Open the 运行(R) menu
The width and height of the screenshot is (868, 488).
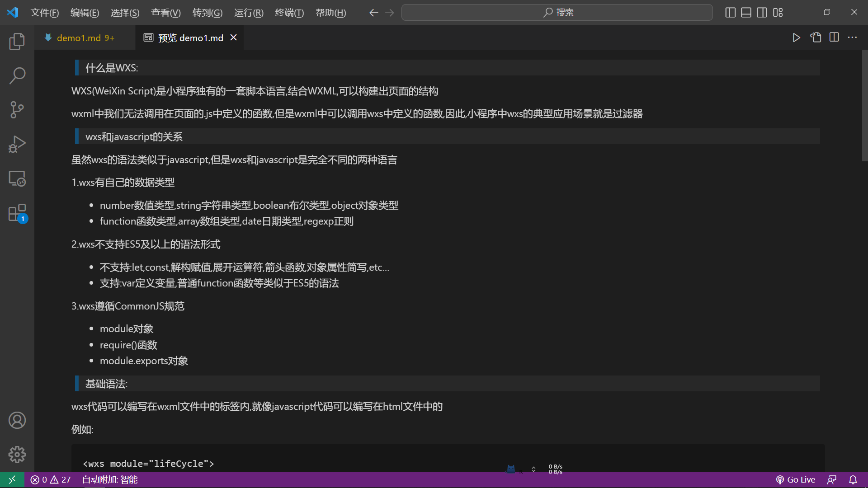click(x=249, y=13)
